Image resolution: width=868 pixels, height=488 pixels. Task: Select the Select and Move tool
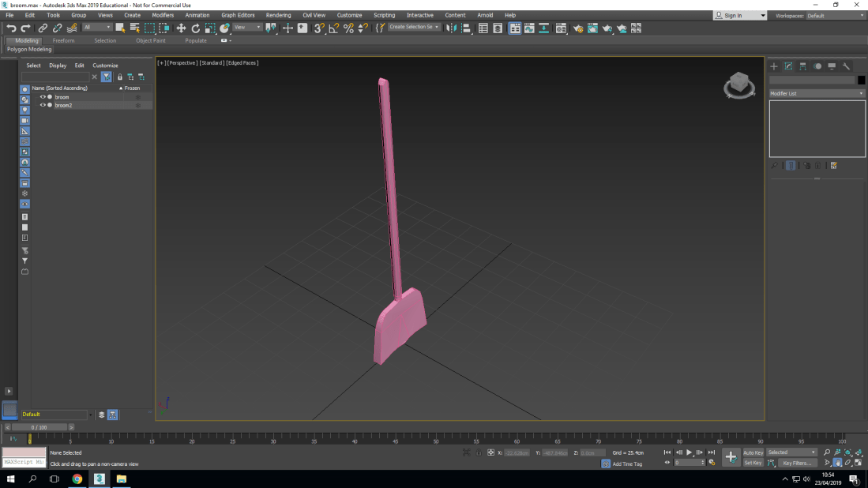(x=181, y=28)
